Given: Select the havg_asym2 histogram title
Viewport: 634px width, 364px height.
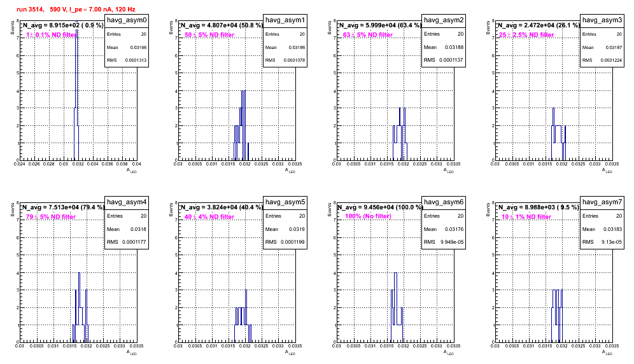Looking at the screenshot, I should tap(444, 20).
